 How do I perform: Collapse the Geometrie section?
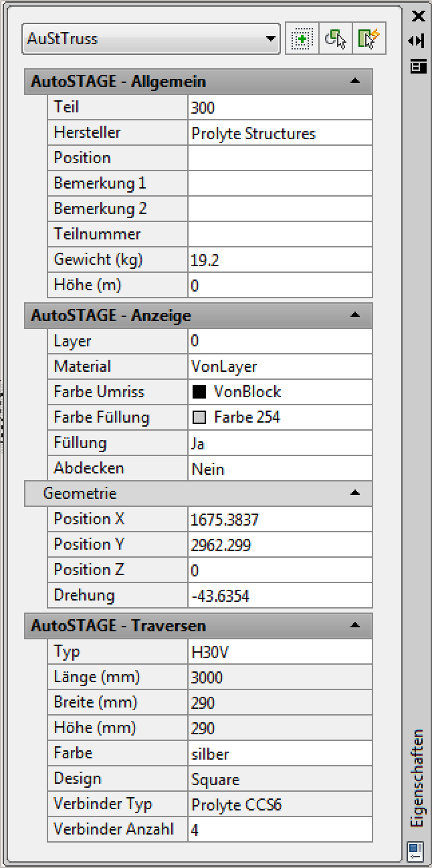(355, 494)
